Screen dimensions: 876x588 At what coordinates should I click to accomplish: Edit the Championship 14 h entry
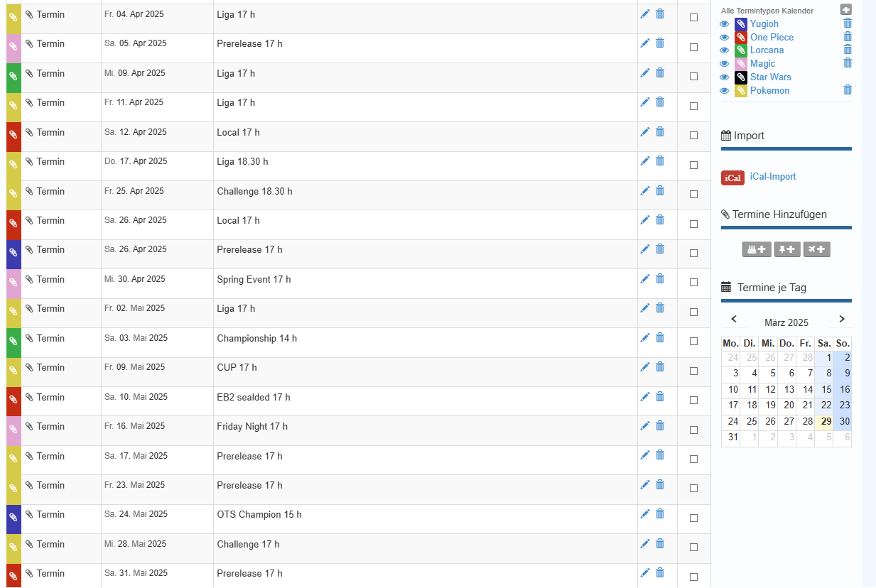click(645, 338)
